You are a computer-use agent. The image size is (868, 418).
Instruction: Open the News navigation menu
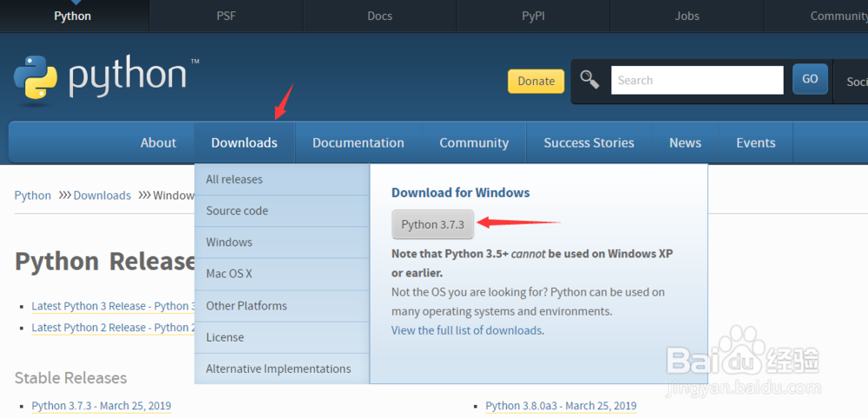[x=686, y=142]
